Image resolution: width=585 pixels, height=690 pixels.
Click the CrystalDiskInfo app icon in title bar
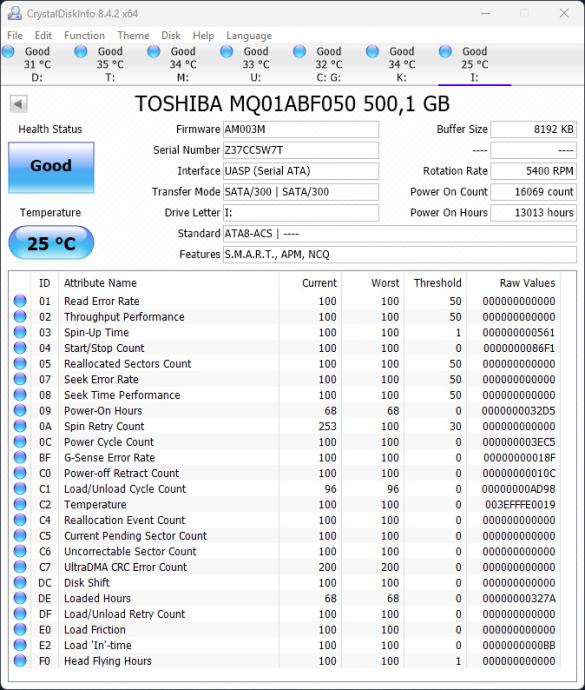tap(15, 13)
